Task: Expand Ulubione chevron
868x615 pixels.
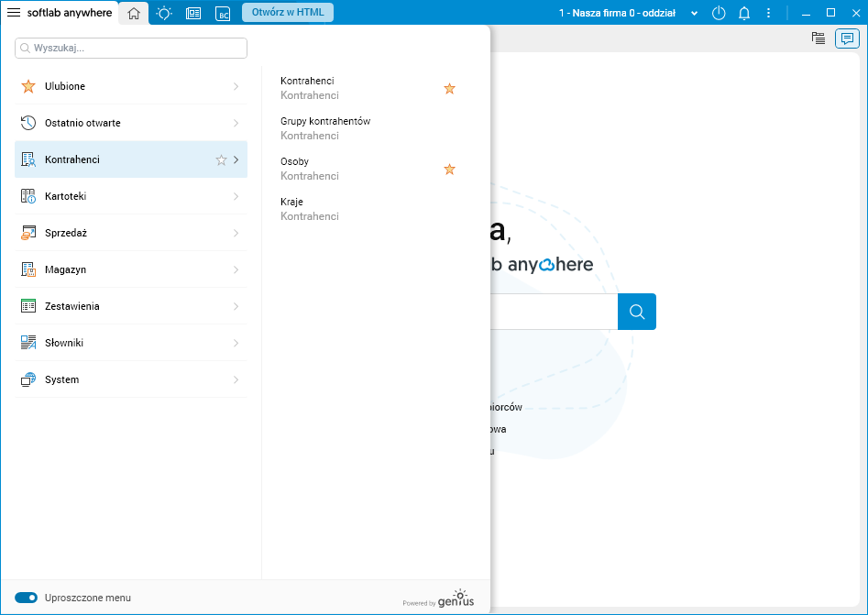Action: (236, 86)
